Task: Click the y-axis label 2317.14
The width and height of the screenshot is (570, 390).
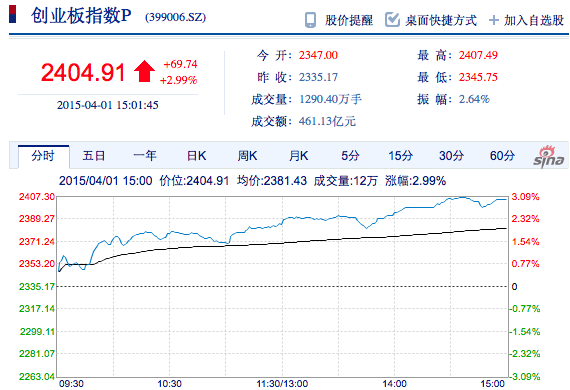Action: 37,309
